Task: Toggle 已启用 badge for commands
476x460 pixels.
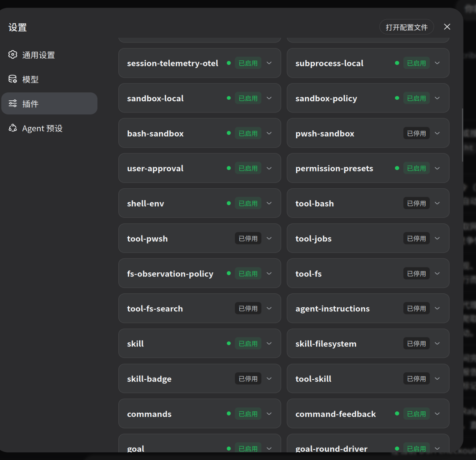Action: [248, 414]
